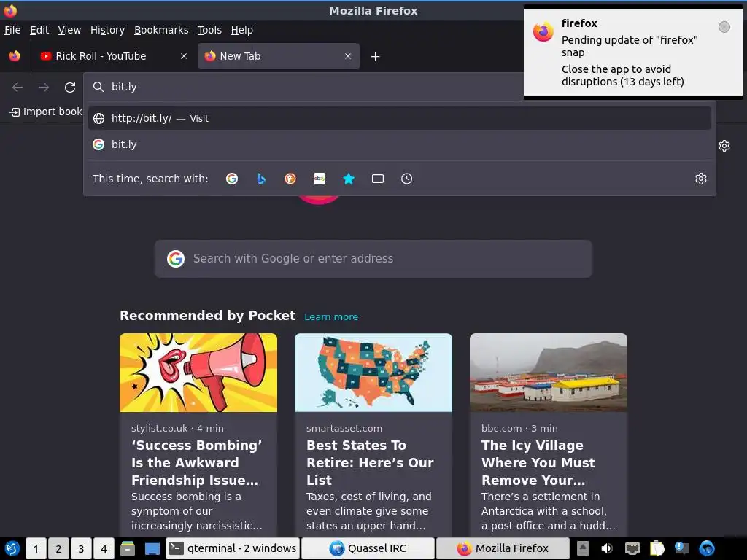Viewport: 747px width, 560px height.
Task: Open the Bookmarks menu
Action: pyautogui.click(x=161, y=30)
